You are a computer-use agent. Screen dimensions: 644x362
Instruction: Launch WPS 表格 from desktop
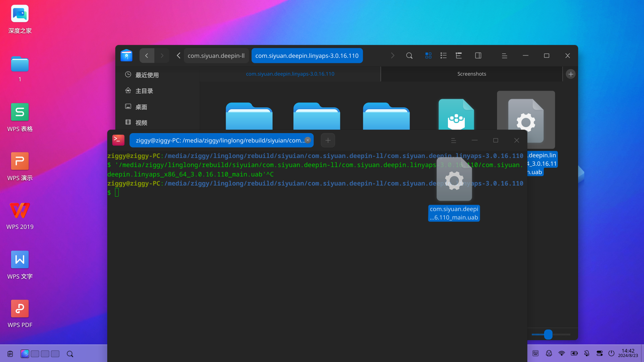20,118
